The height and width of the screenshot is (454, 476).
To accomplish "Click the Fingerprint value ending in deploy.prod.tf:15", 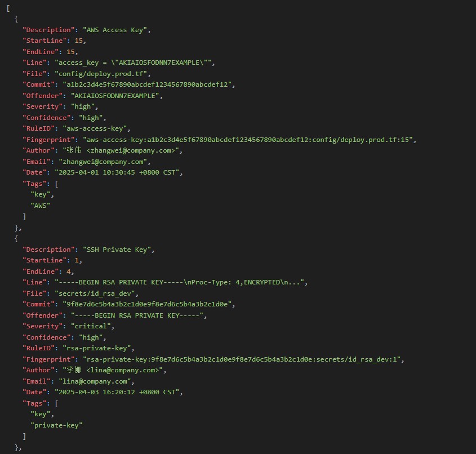I will (250, 140).
